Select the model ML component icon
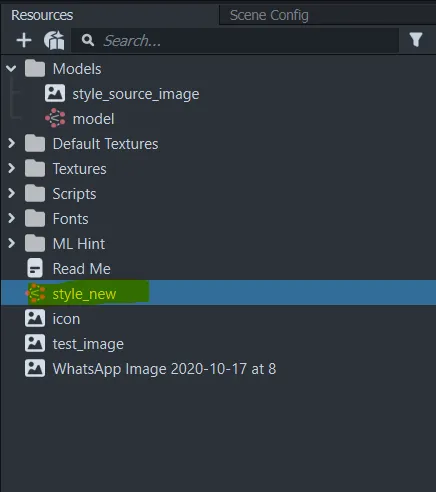 (55, 118)
